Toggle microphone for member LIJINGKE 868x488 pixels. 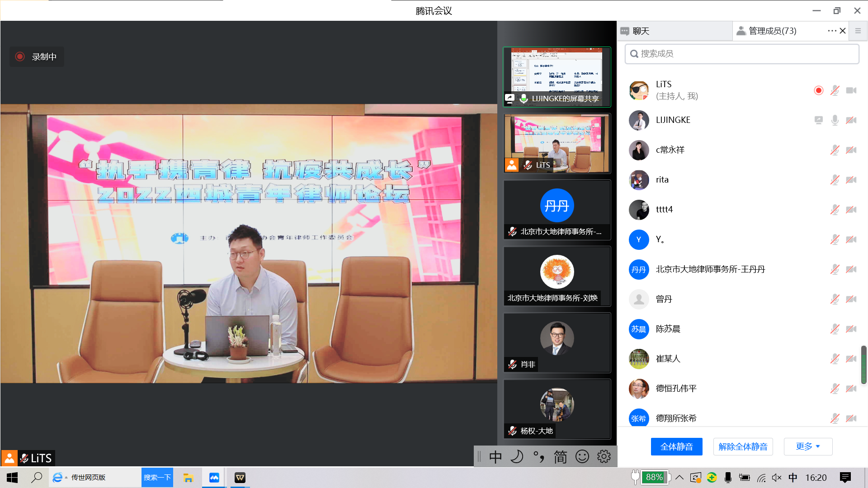tap(835, 120)
